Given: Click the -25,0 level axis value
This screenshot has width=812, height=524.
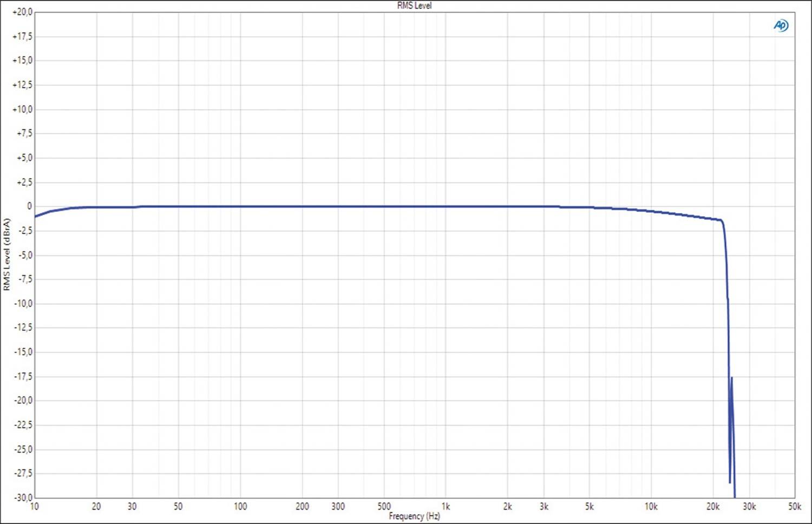Looking at the screenshot, I should click(23, 449).
